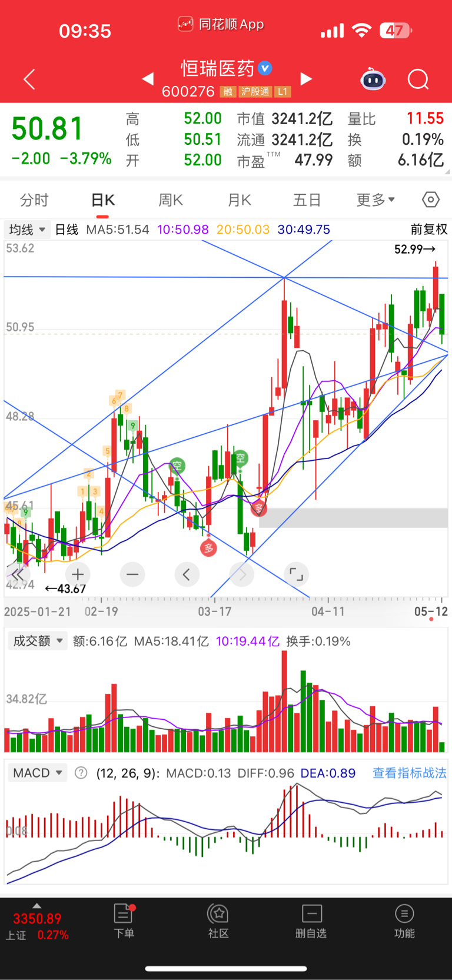Image resolution: width=452 pixels, height=980 pixels.
Task: Enter fullscreen landscape chart view
Action: [296, 574]
